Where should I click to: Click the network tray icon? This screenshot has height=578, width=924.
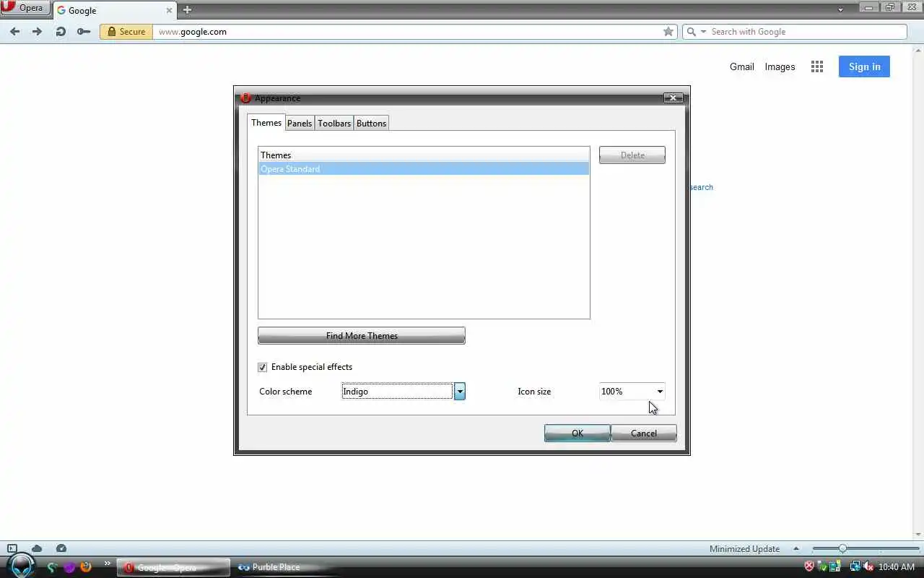[855, 566]
